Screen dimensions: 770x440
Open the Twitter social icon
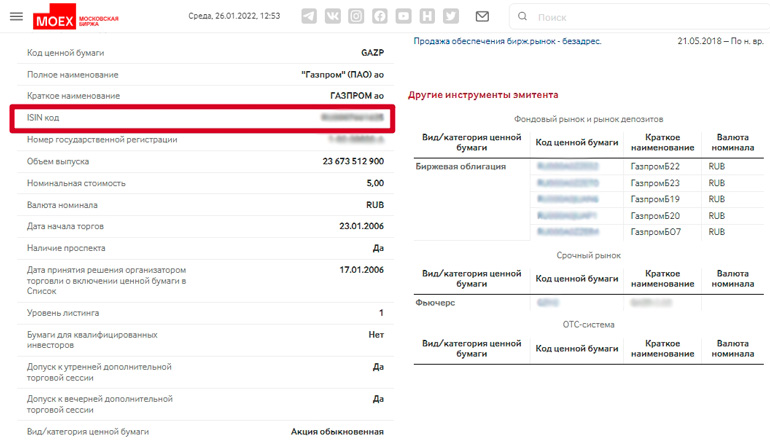(451, 16)
